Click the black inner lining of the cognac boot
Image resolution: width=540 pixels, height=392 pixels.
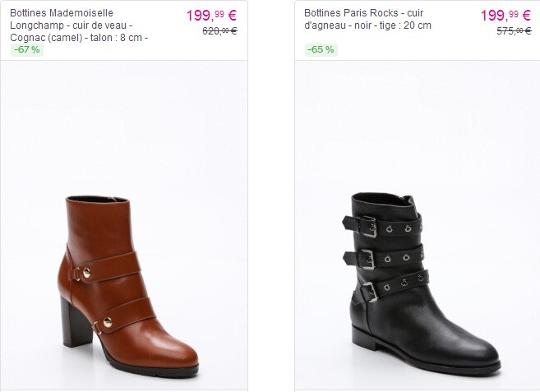[97, 200]
